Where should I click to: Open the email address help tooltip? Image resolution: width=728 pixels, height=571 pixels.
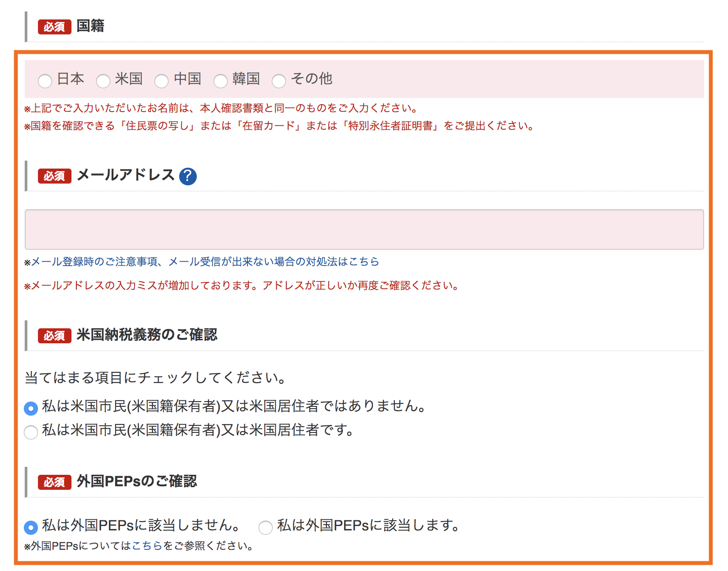click(x=187, y=176)
